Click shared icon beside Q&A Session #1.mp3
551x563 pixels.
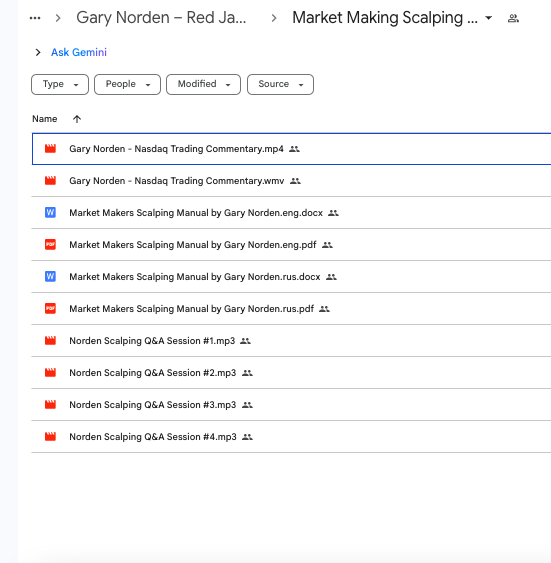click(x=246, y=341)
